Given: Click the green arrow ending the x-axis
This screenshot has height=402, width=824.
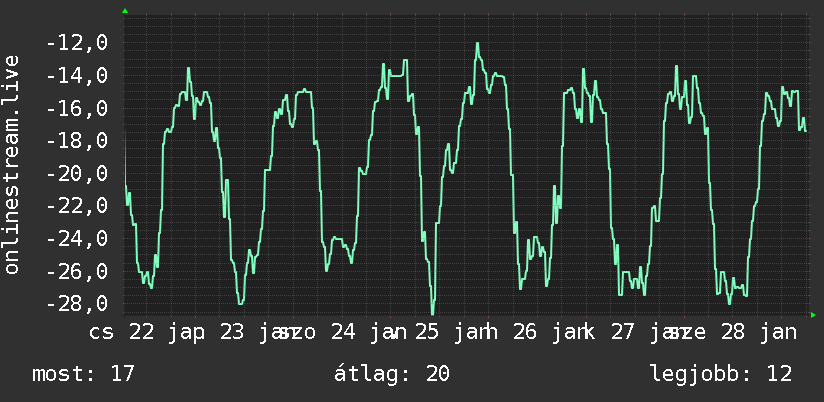Looking at the screenshot, I should tap(813, 315).
